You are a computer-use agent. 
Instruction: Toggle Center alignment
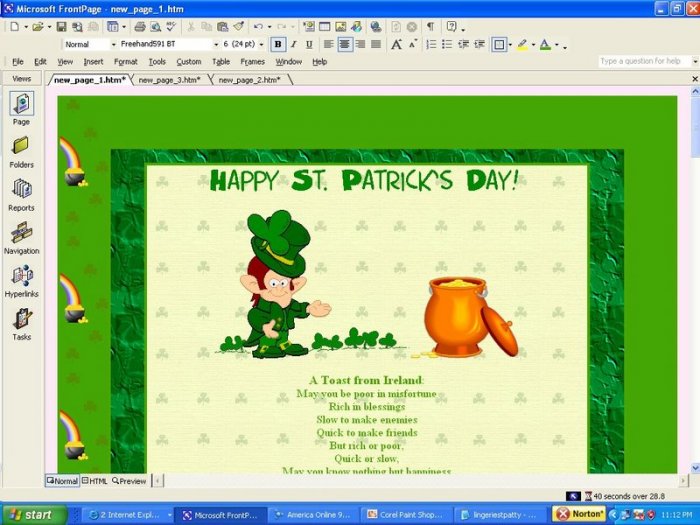(345, 44)
